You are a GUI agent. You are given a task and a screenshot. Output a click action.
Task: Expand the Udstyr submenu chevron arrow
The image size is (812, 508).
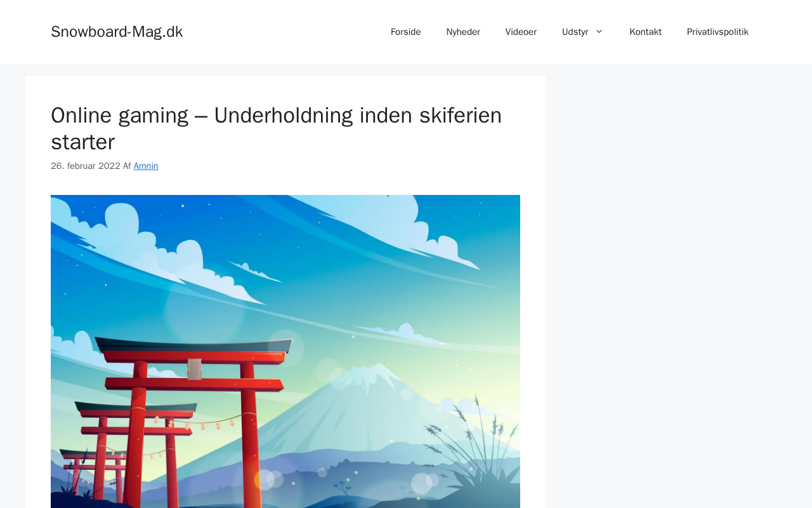click(x=599, y=32)
